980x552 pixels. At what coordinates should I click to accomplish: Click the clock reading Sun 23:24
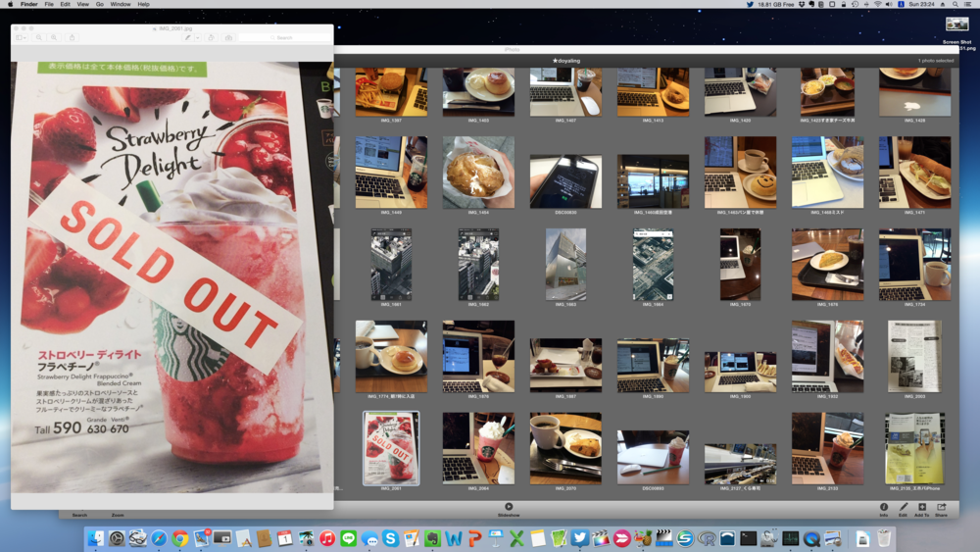(921, 4)
